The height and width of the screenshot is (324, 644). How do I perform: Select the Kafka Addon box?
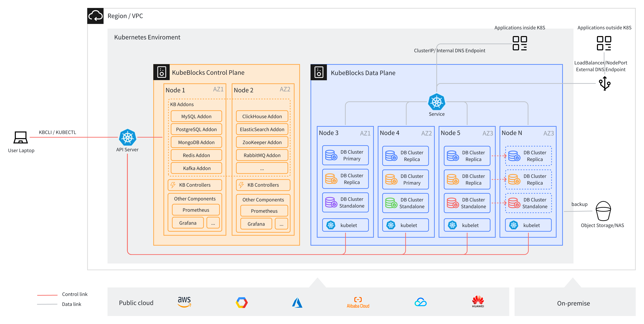[x=196, y=168]
